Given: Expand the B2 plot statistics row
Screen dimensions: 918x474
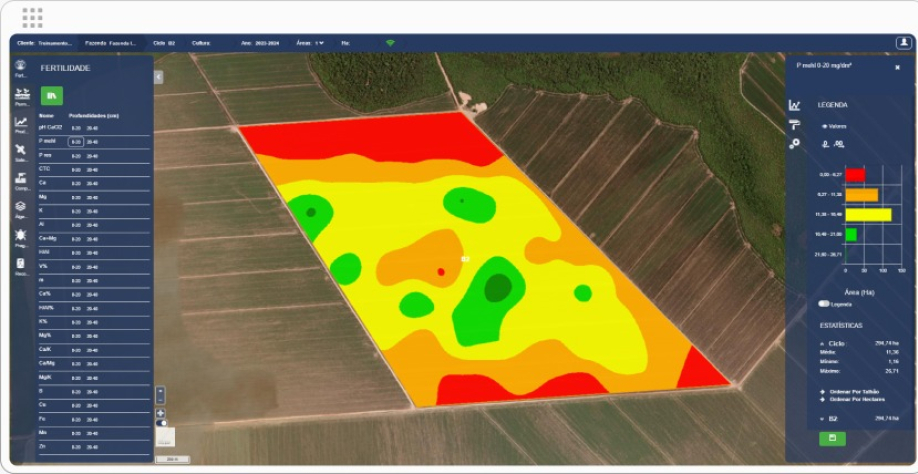Looking at the screenshot, I should point(823,418).
